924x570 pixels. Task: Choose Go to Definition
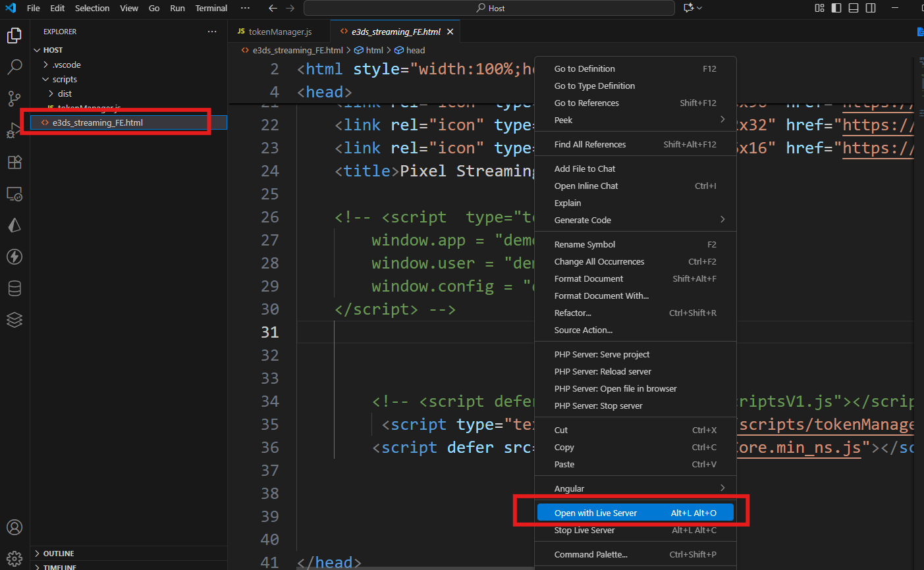click(635, 68)
